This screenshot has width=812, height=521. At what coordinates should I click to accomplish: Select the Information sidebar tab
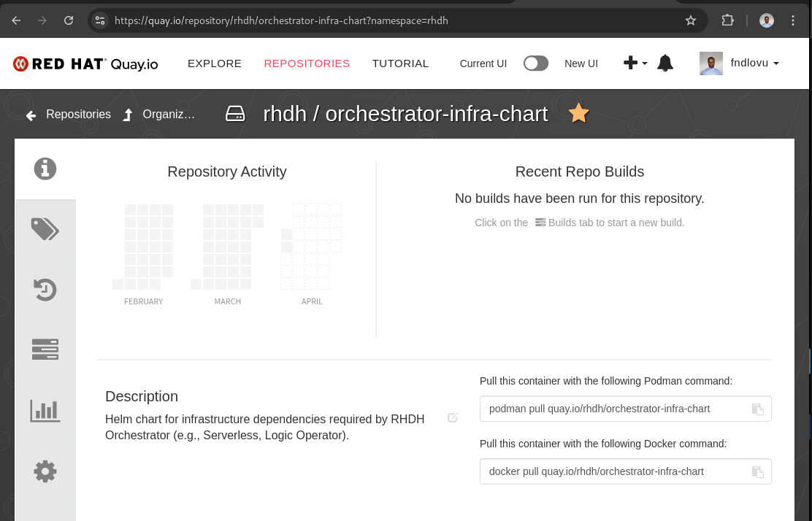pyautogui.click(x=45, y=169)
